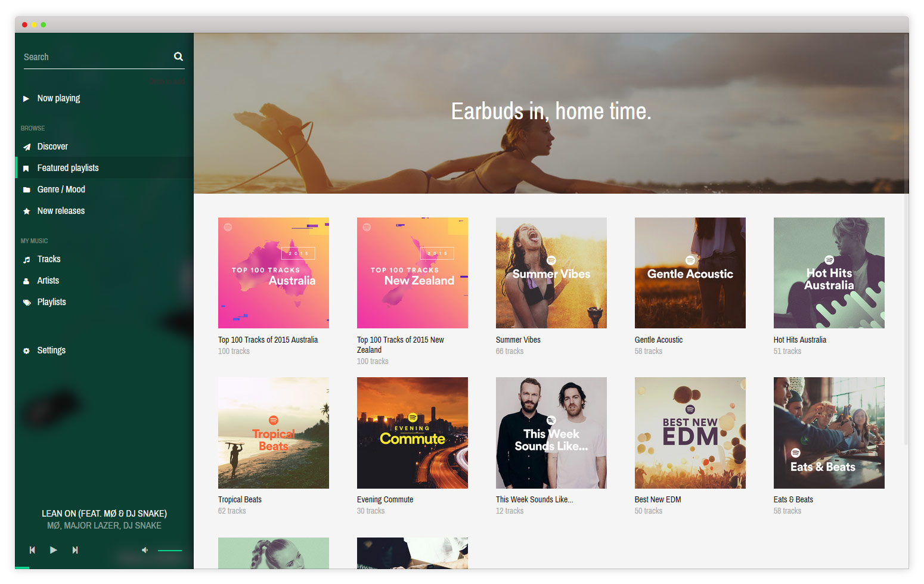Click the 'Earbuds in, home time.' banner heading

click(x=551, y=111)
